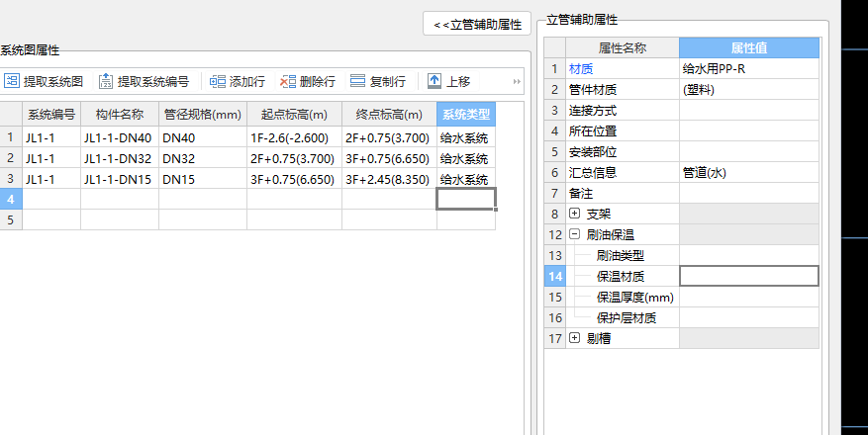Image resolution: width=868 pixels, height=435 pixels.
Task: Select the 系统类型 column header
Action: pos(466,115)
